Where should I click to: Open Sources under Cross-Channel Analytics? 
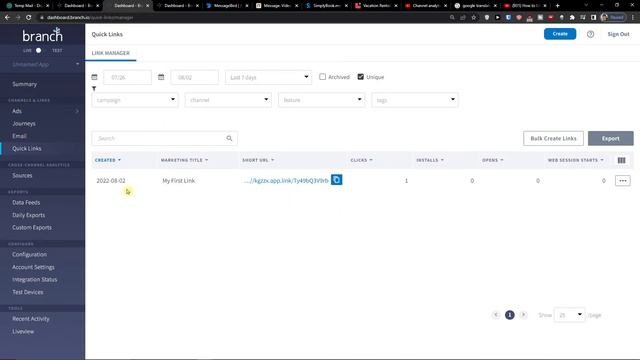(x=22, y=176)
